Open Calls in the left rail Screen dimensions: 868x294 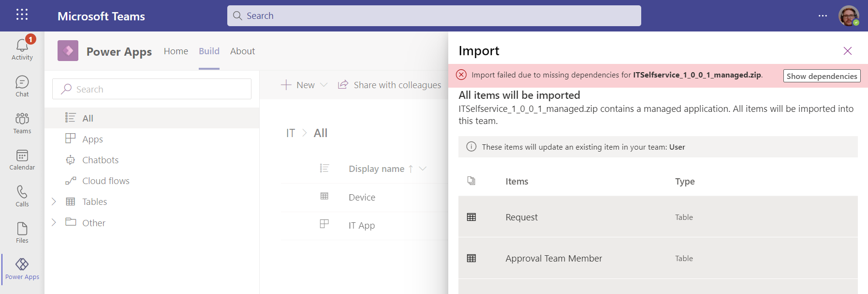click(22, 196)
